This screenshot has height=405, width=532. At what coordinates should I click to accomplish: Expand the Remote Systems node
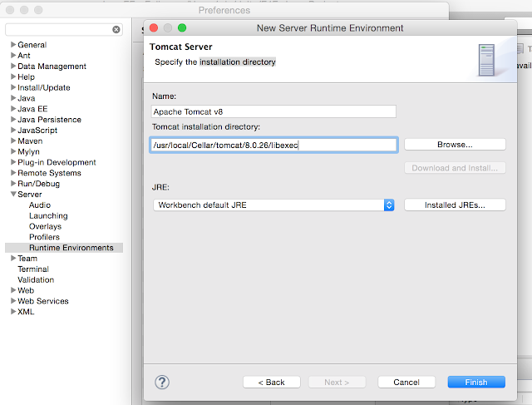tap(13, 173)
